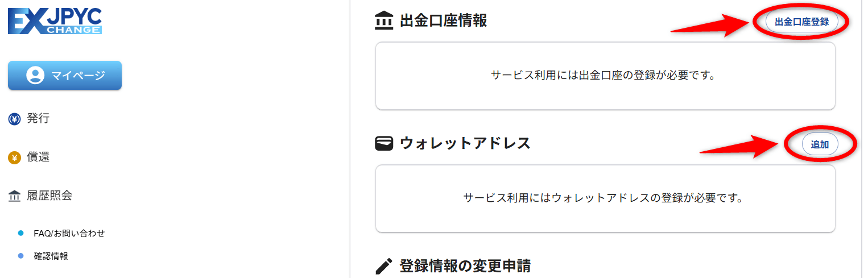The width and height of the screenshot is (868, 278).
Task: Open マイページ from the sidebar
Action: [x=65, y=75]
